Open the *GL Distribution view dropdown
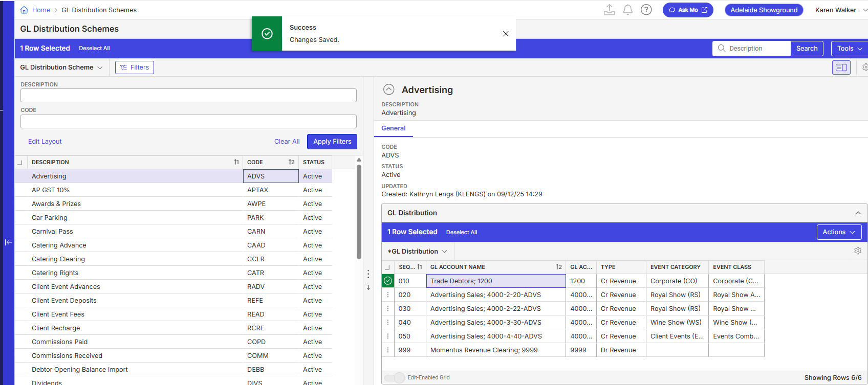868x385 pixels. (x=418, y=251)
